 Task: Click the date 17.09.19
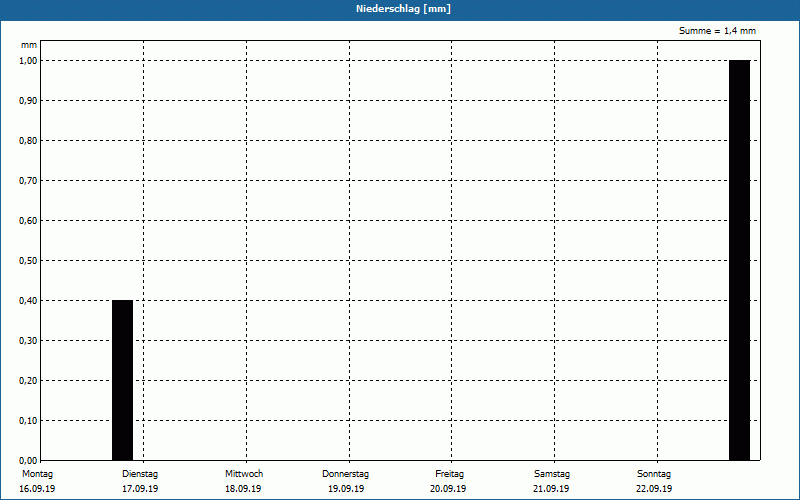(x=140, y=489)
